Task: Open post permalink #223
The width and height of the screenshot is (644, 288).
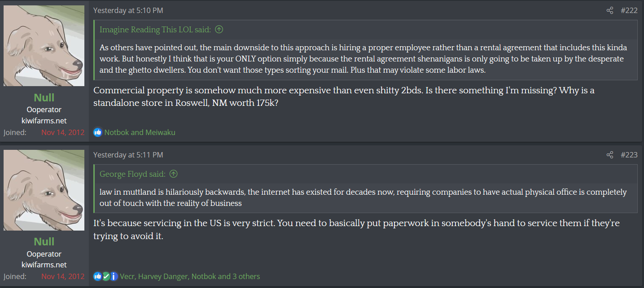Action: [629, 155]
